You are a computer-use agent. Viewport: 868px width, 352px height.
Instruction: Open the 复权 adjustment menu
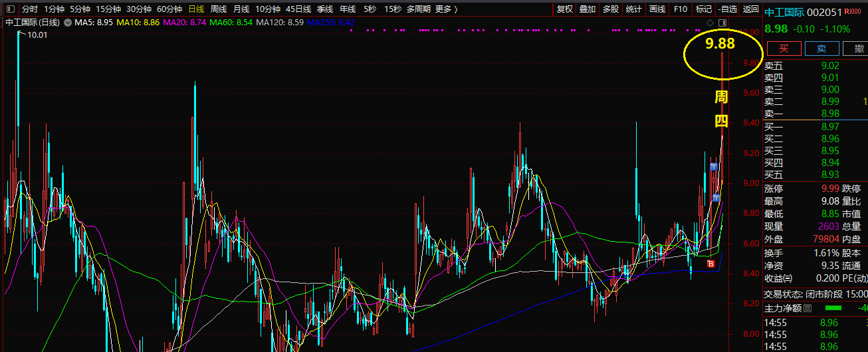click(565, 9)
